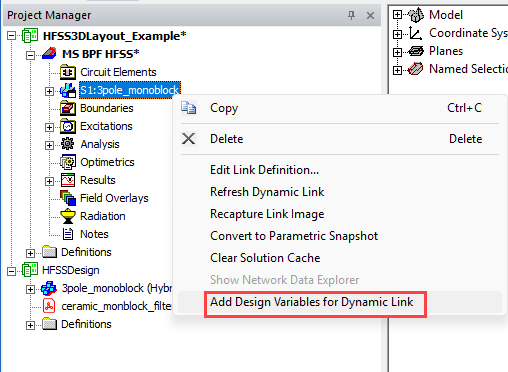Screen dimensions: 508x372
Task: Expand Definitions under MS BPF HFSS
Action: pyautogui.click(x=30, y=253)
